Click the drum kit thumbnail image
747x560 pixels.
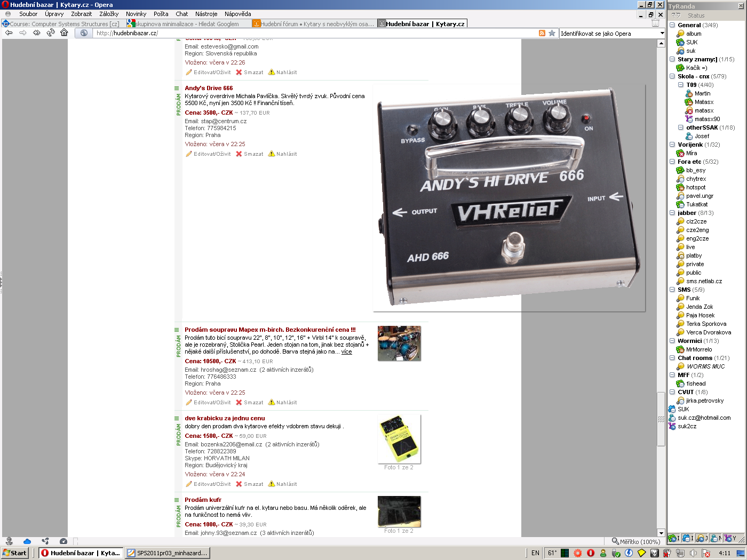(x=399, y=343)
